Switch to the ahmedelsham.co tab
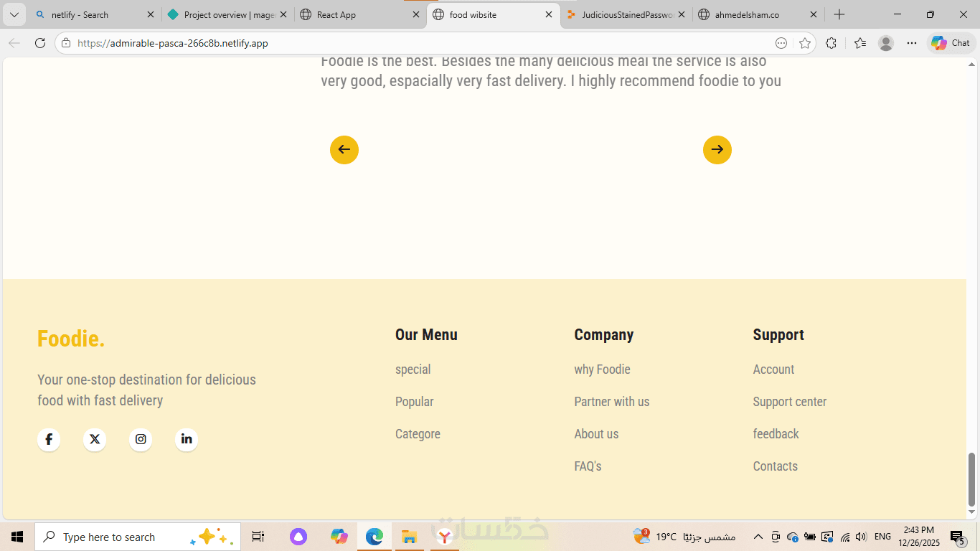 (x=758, y=14)
